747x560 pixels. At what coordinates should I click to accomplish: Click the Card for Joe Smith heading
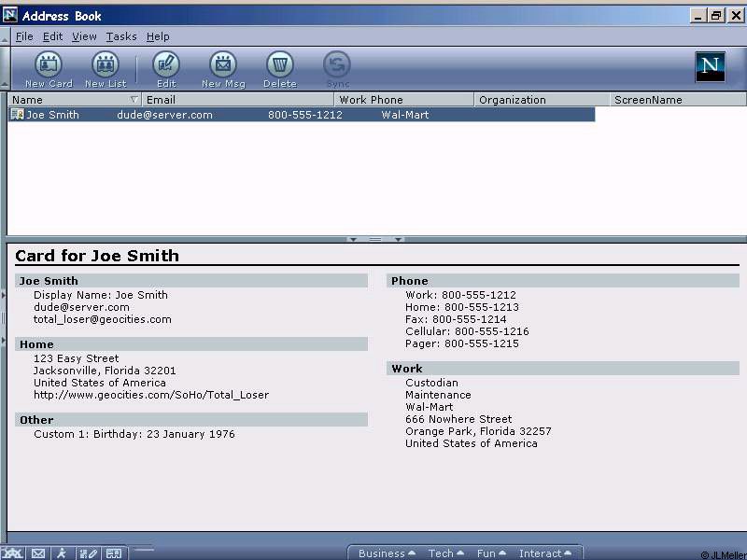(97, 256)
